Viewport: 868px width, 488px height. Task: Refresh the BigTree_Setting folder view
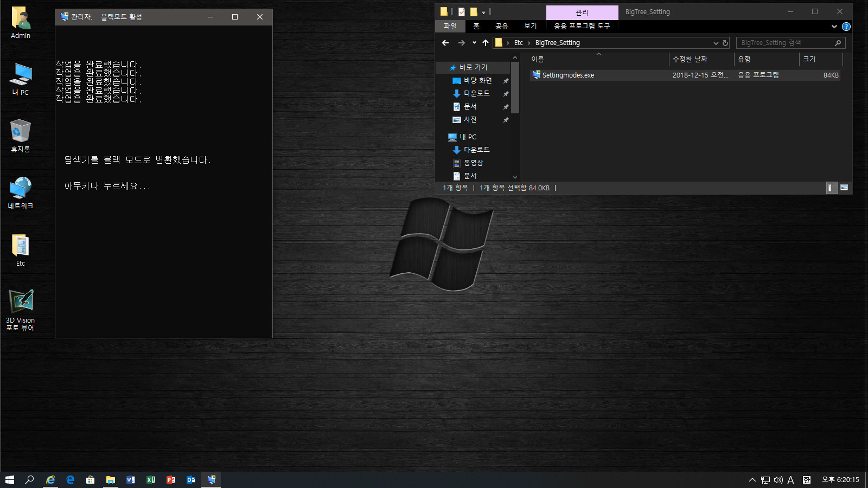click(x=725, y=43)
